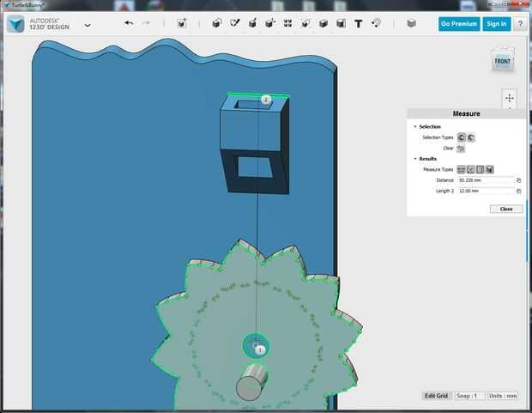Open the Sketch tool menu
Viewport: 532px width, 413px height.
click(235, 23)
